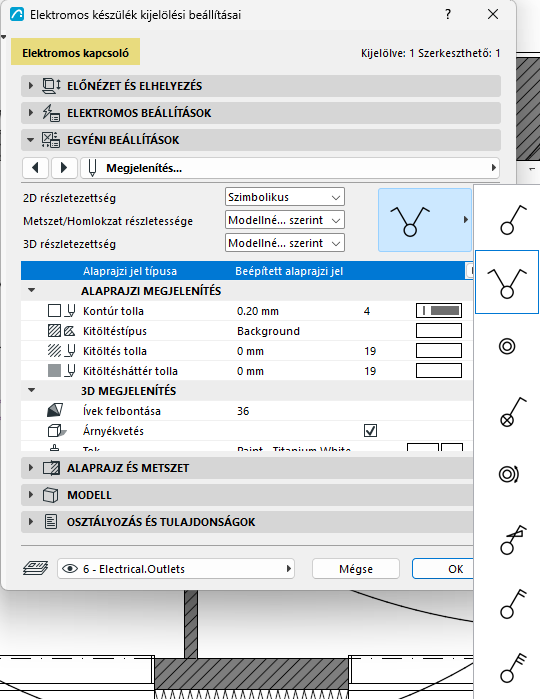
Task: Click the Osztályozás és tulajdonságok list icon
Action: (51, 522)
